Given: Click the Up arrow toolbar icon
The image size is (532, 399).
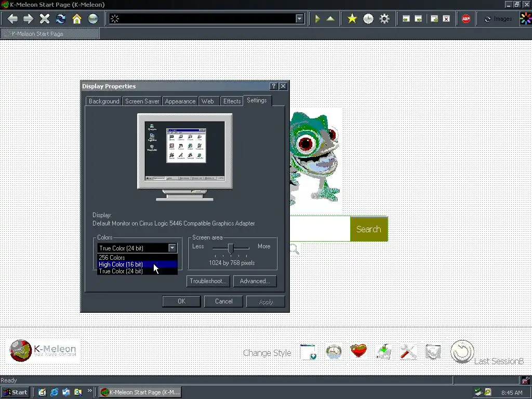Looking at the screenshot, I should pyautogui.click(x=330, y=19).
